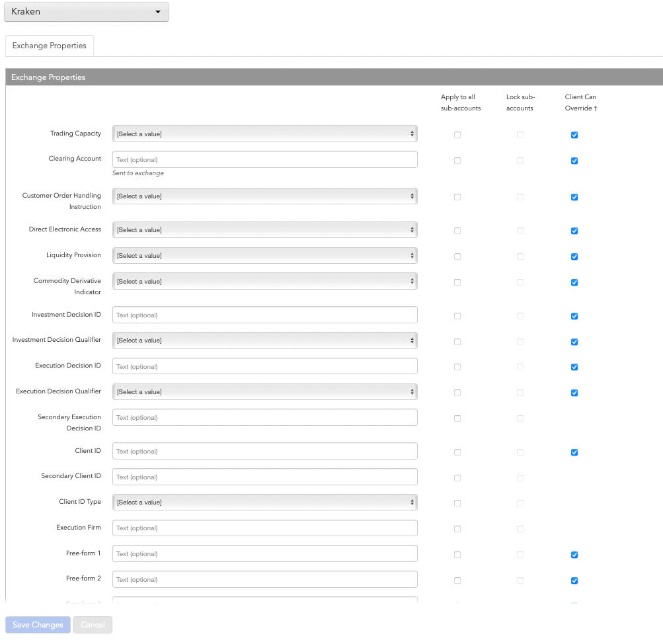
Task: Open the Kraken exchange selector dropdown
Action: [86, 12]
